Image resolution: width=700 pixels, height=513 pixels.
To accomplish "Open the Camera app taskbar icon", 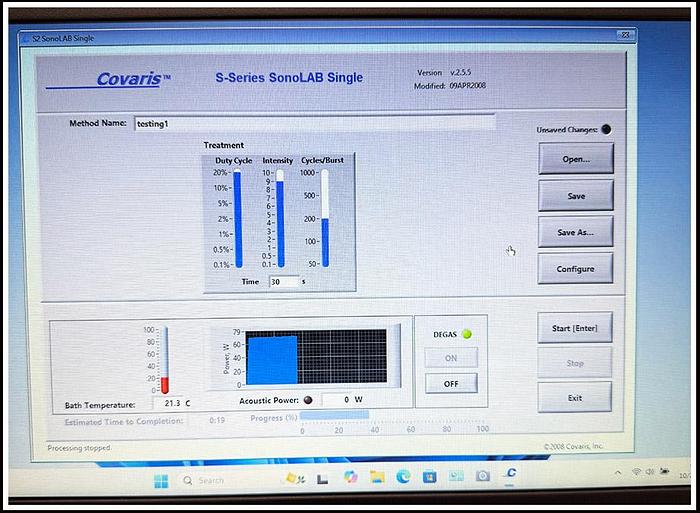I will (483, 476).
